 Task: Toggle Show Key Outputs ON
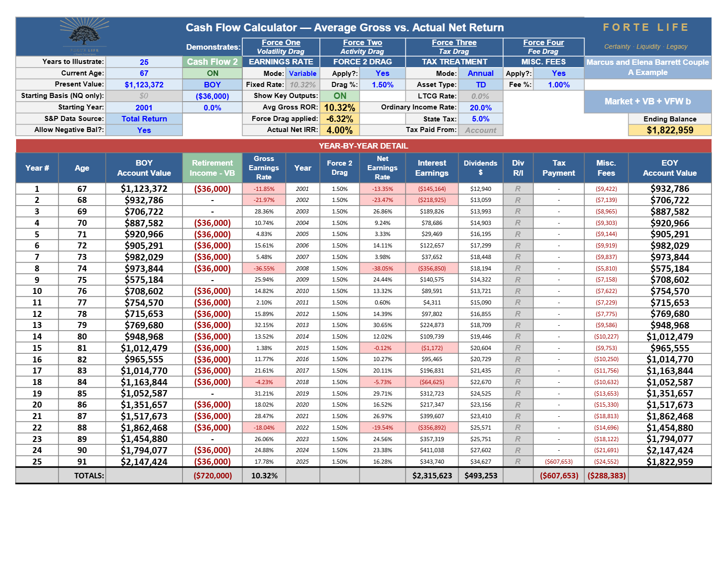(340, 96)
